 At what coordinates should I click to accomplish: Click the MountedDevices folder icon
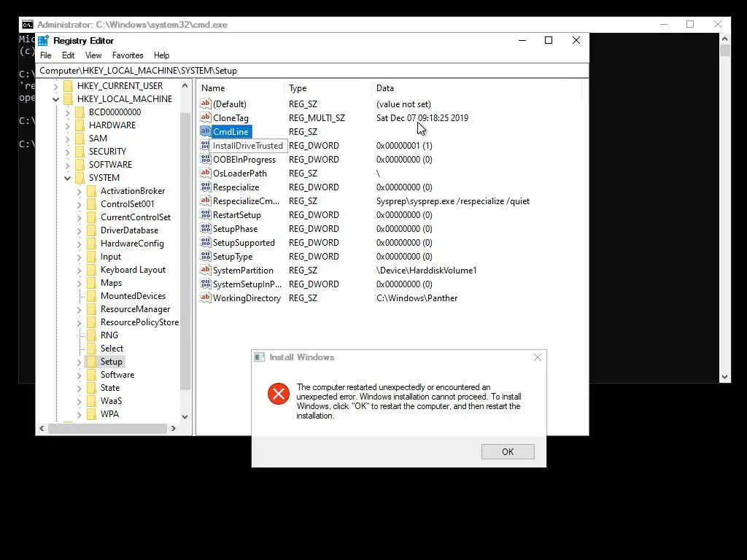coord(91,296)
